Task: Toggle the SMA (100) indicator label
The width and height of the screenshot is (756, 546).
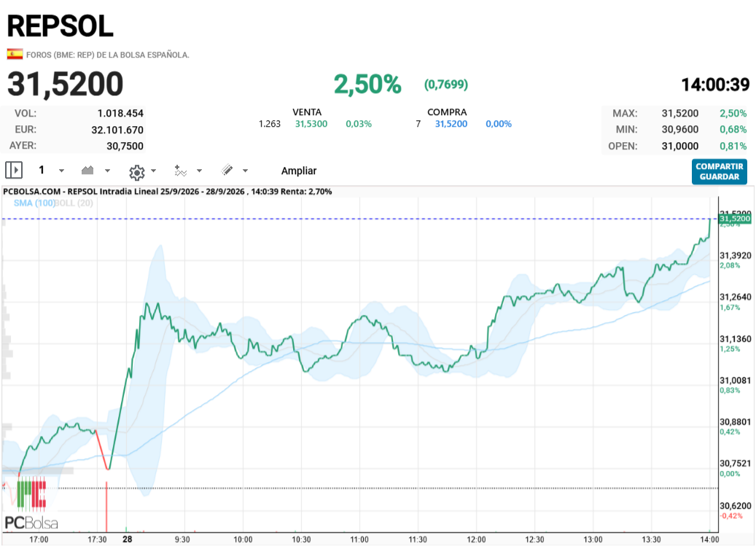Action: [x=34, y=203]
